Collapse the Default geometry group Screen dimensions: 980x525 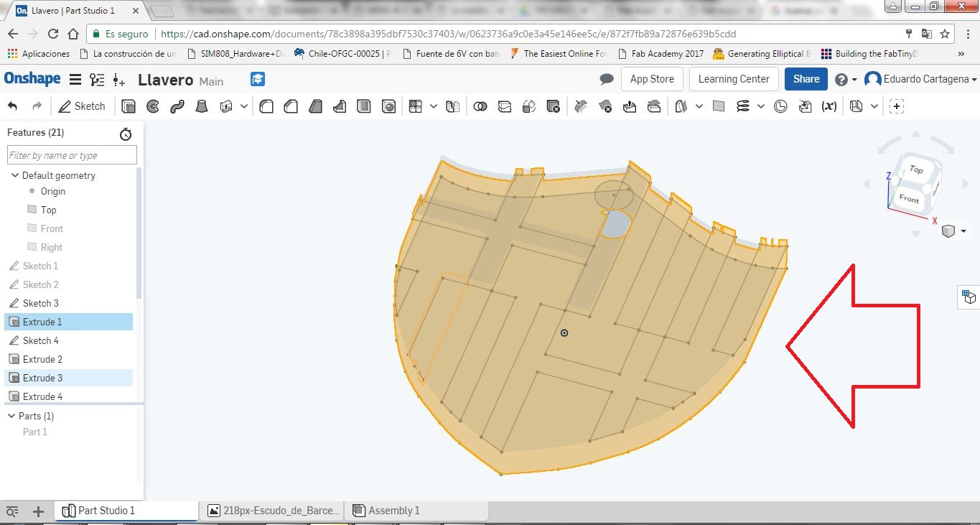click(14, 175)
